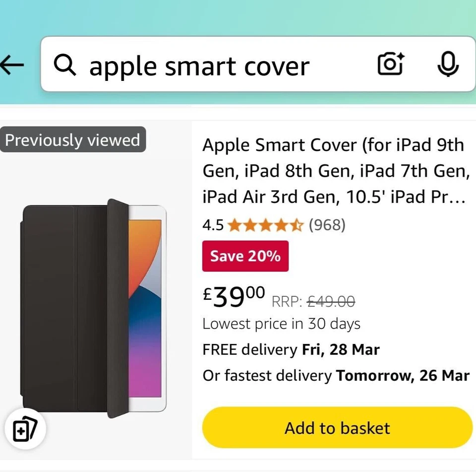
Task: Open the camera visual search
Action: [391, 64]
